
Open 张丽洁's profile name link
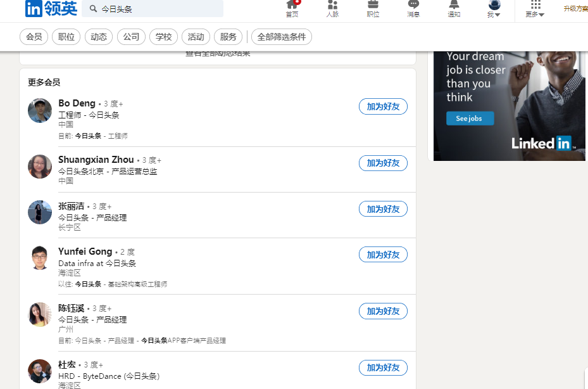pyautogui.click(x=72, y=206)
